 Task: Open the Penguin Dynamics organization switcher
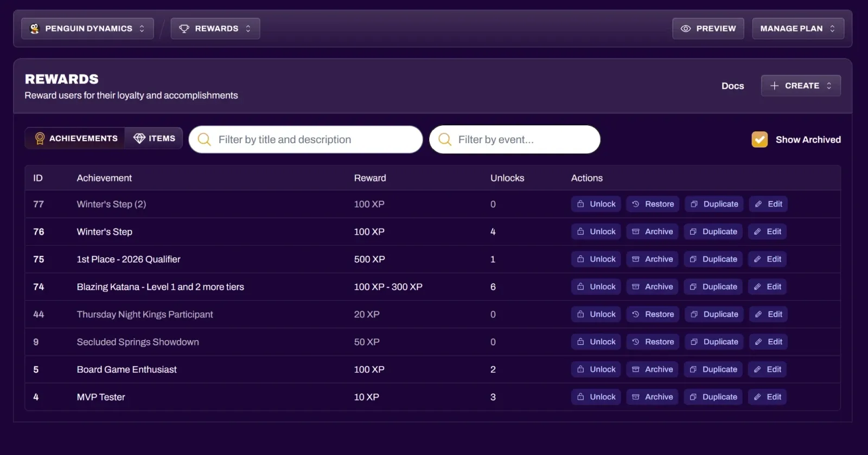tap(87, 29)
